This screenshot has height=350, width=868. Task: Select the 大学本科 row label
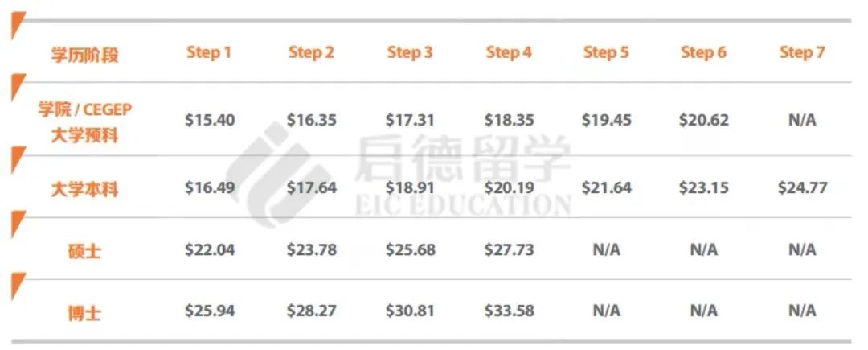coord(84,188)
